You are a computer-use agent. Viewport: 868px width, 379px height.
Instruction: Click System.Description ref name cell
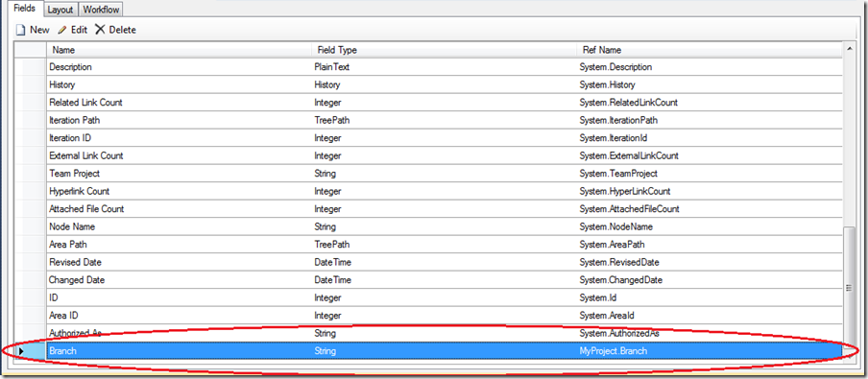tap(710, 67)
